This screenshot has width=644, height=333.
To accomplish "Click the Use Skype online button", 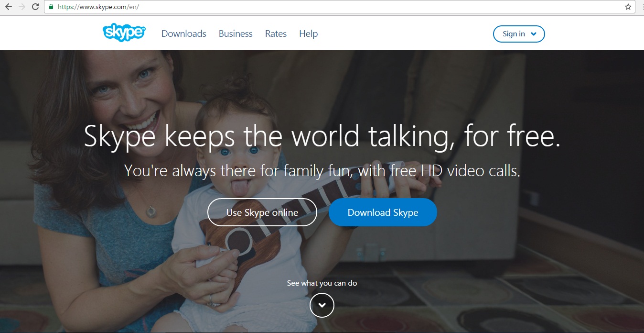I will click(x=262, y=212).
